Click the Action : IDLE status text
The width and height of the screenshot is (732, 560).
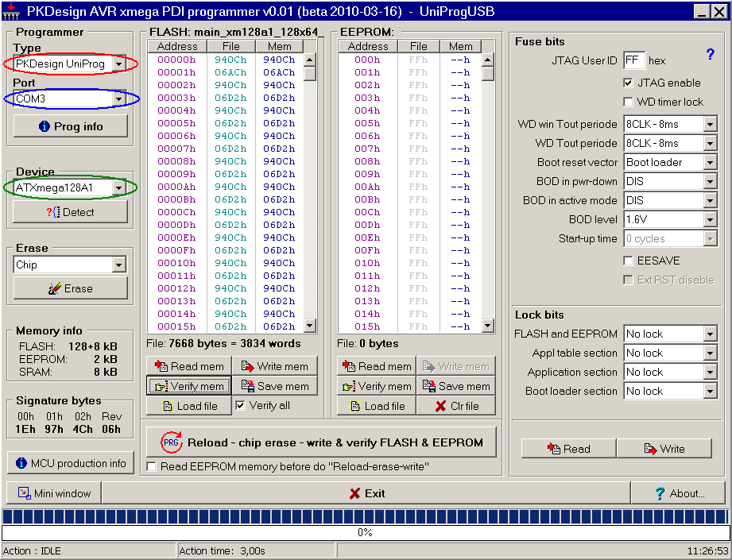click(x=33, y=551)
